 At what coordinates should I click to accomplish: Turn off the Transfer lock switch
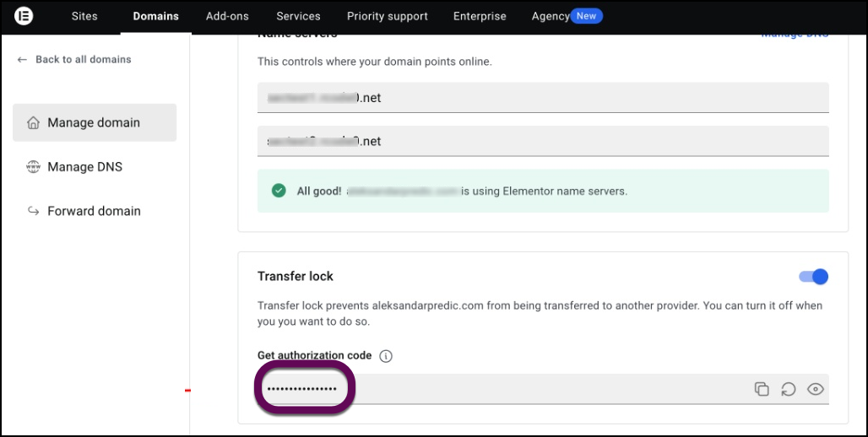tap(813, 277)
